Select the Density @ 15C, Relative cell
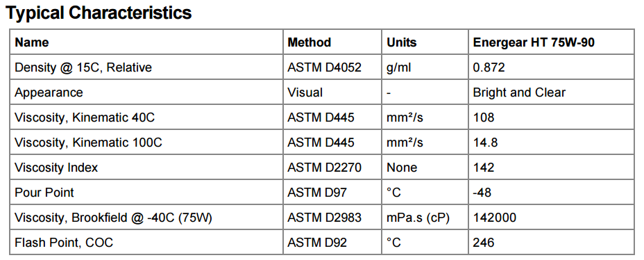Image resolution: width=644 pixels, height=260 pixels. [83, 67]
